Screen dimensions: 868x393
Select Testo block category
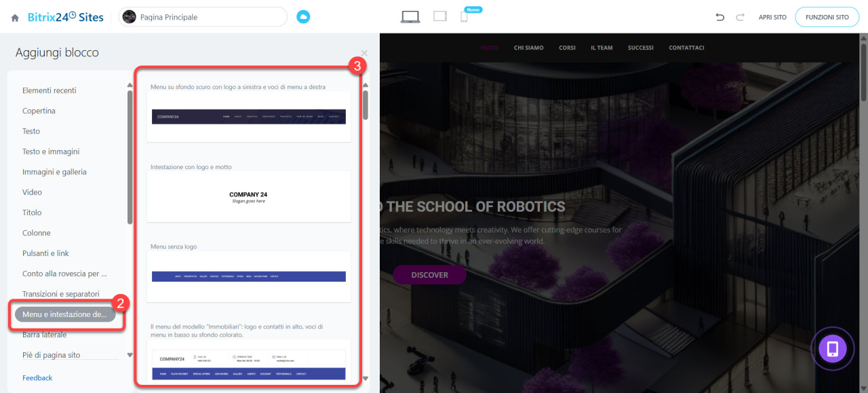tap(31, 131)
